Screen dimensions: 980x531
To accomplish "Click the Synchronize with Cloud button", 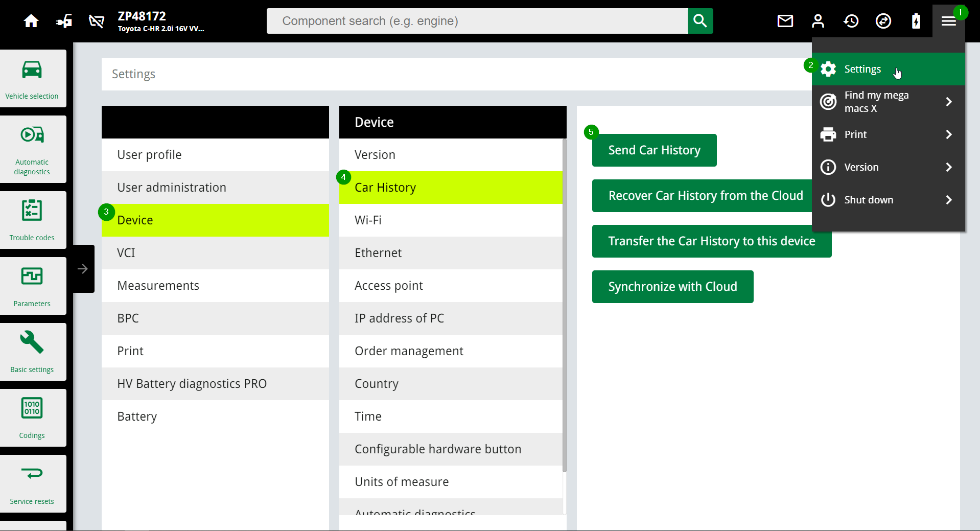I will 672,287.
